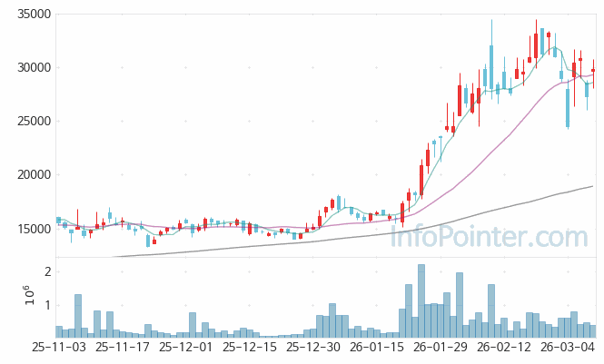Click the volume axis label 2
604x364 pixels.
coord(46,272)
